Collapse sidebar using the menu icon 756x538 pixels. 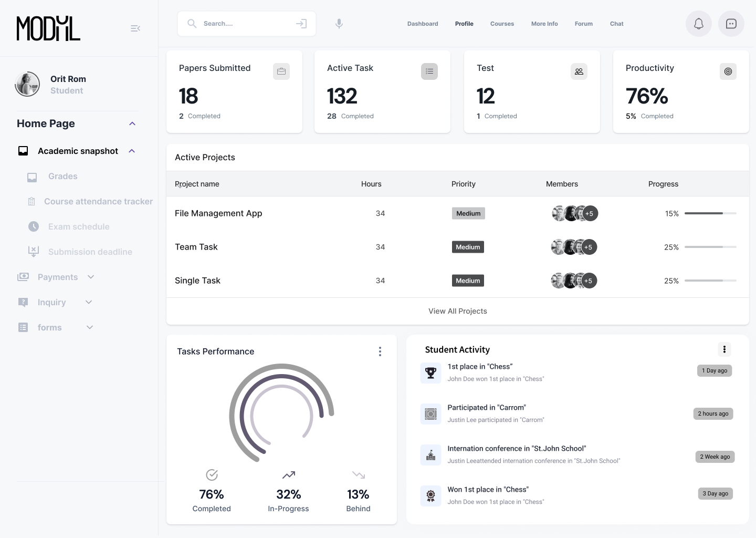135,28
